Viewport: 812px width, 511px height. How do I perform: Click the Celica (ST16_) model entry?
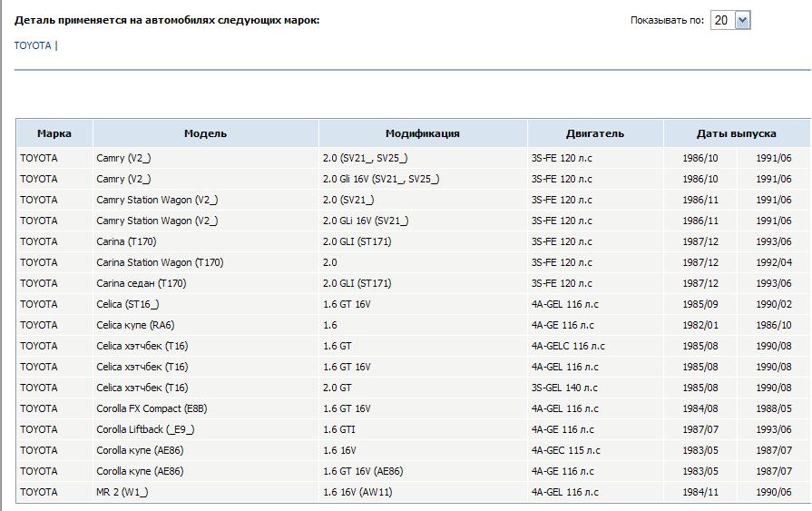(x=128, y=304)
